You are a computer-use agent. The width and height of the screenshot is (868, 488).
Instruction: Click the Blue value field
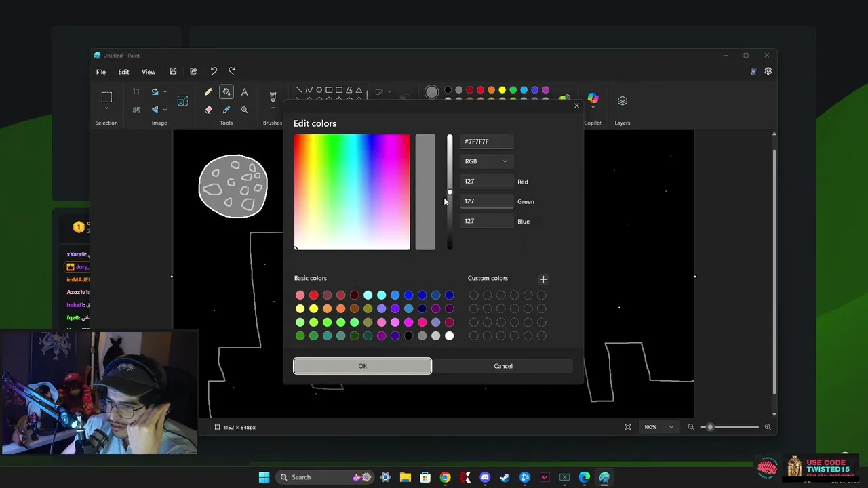[486, 221]
